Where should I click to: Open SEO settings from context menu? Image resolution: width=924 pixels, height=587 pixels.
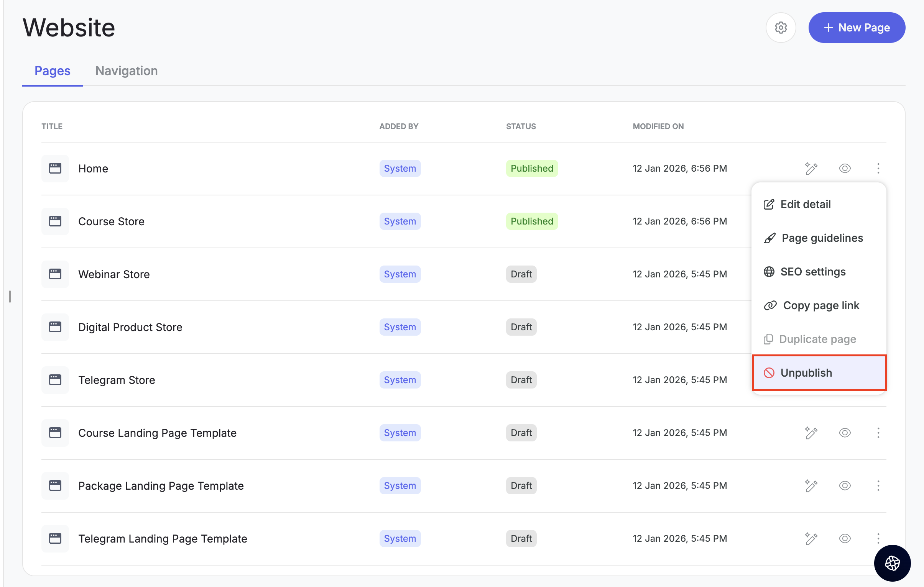(812, 272)
